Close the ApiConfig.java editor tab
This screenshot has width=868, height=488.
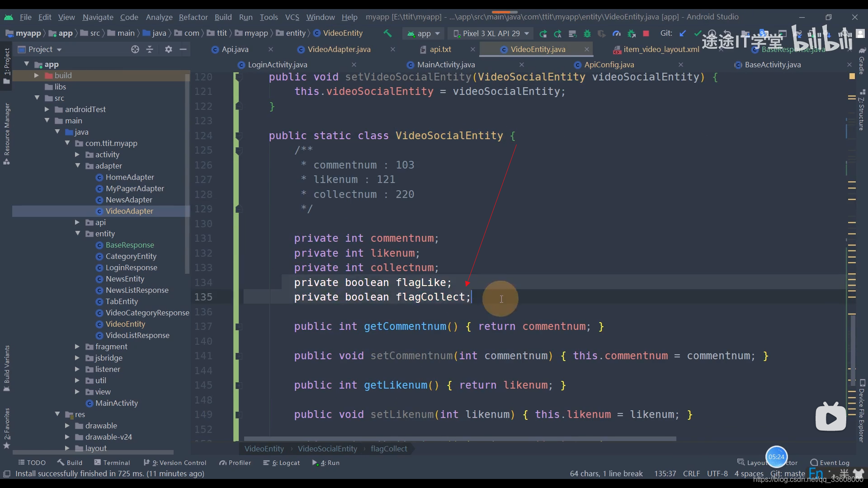681,65
